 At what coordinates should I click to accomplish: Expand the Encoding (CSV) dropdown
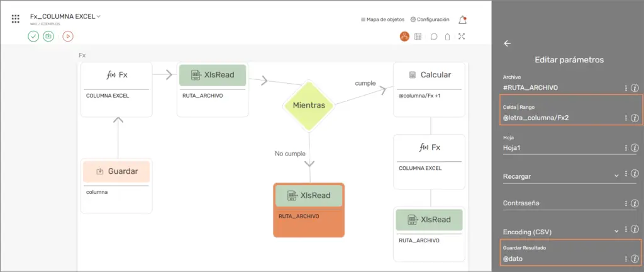[616, 232]
